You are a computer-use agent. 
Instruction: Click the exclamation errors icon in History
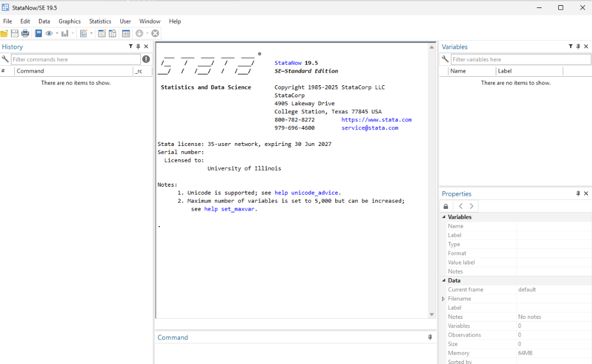146,59
